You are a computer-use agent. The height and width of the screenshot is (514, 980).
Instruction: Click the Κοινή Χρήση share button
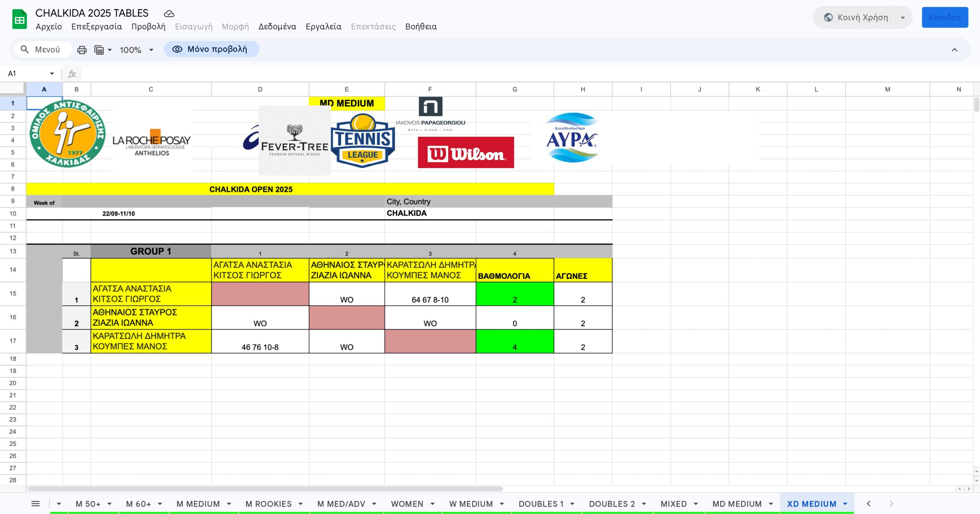pos(856,18)
